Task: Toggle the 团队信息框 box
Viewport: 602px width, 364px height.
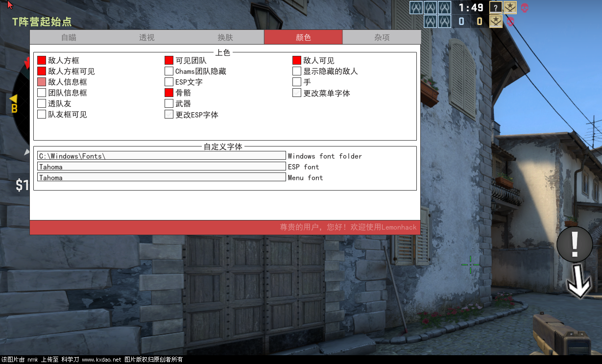Action: click(42, 93)
